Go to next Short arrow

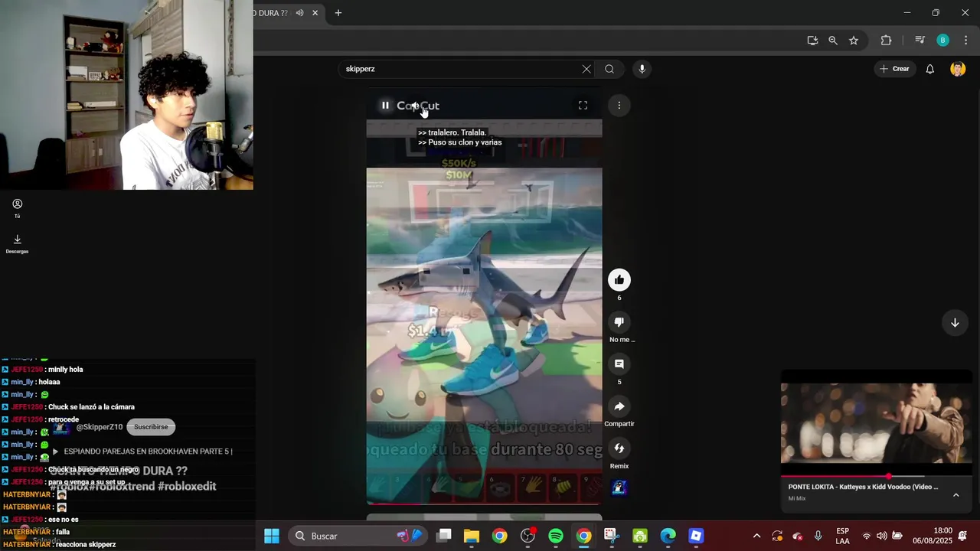click(x=955, y=323)
